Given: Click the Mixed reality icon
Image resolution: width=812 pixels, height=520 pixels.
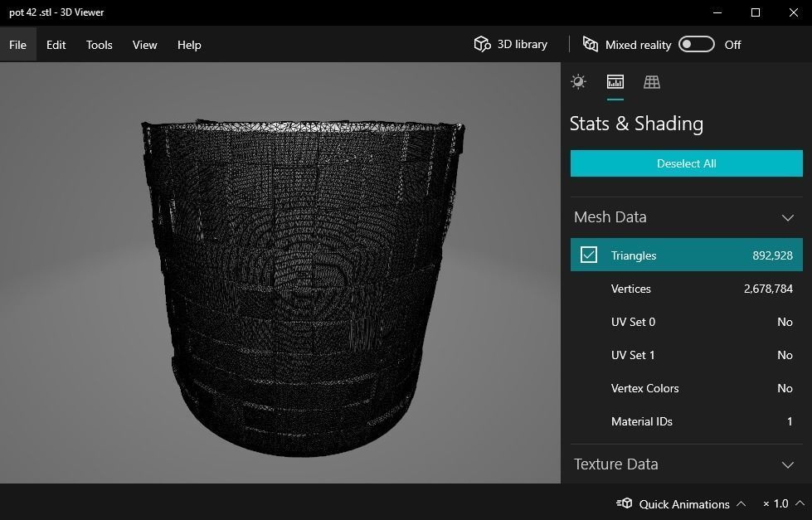Looking at the screenshot, I should (x=591, y=44).
